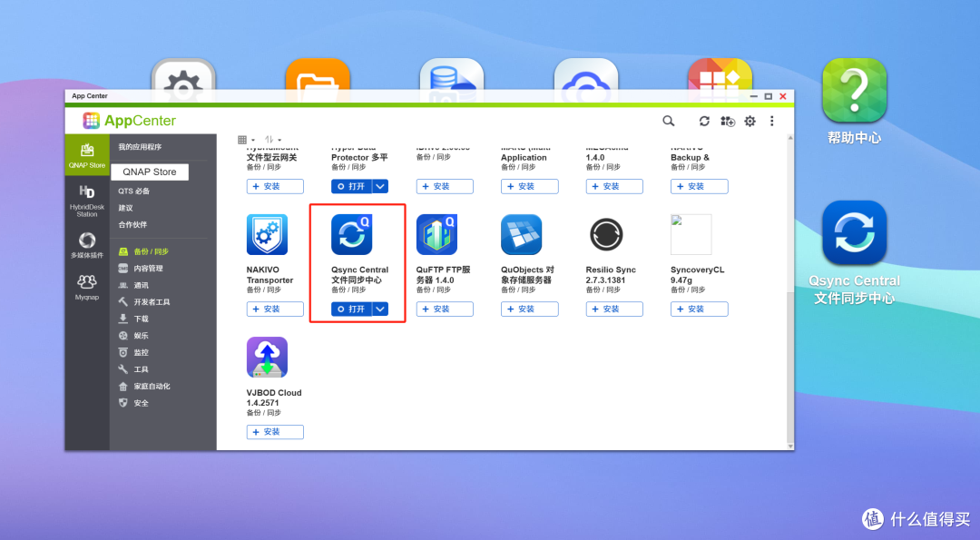The image size is (980, 540).
Task: Click the scrollbar down arrow in app list
Action: tap(790, 447)
